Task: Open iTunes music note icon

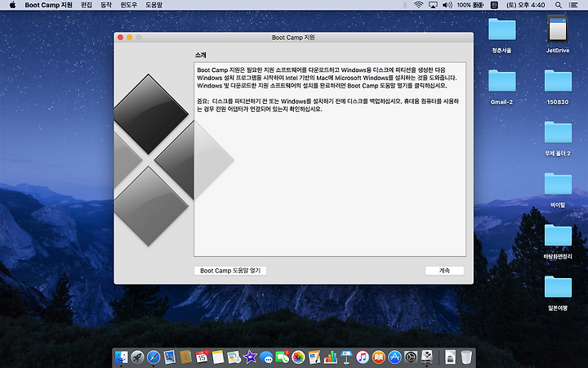Action: point(363,357)
